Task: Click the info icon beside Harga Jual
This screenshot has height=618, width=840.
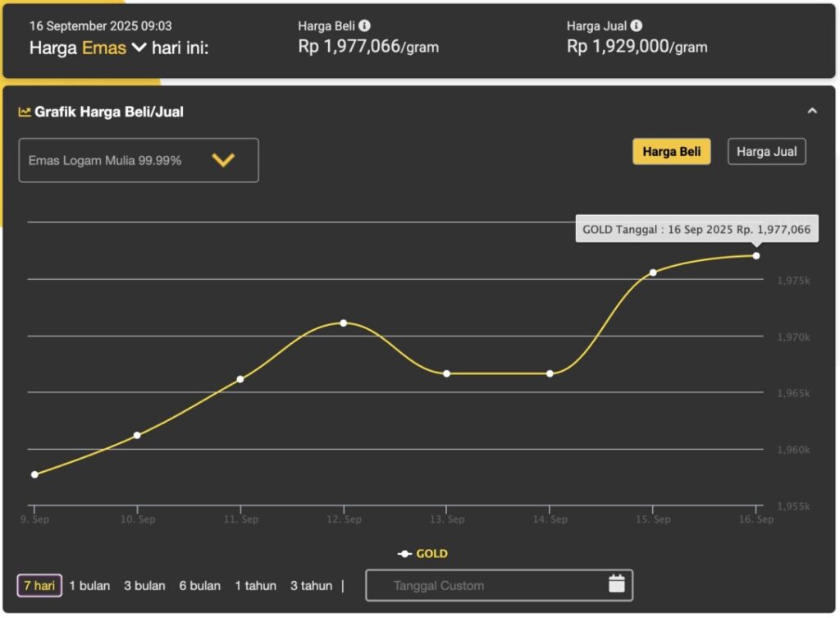Action: [x=637, y=25]
